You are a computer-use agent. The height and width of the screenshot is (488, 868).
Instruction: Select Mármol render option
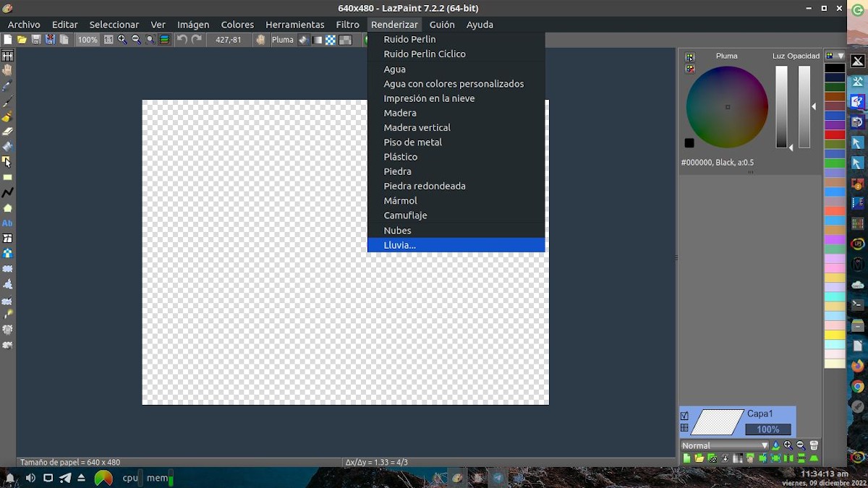pyautogui.click(x=456, y=201)
